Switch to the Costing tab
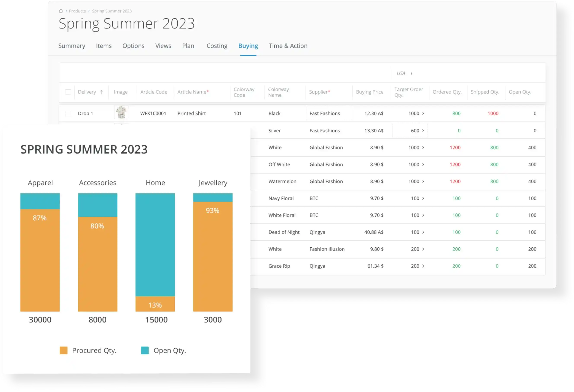The width and height of the screenshot is (574, 392). click(x=217, y=46)
